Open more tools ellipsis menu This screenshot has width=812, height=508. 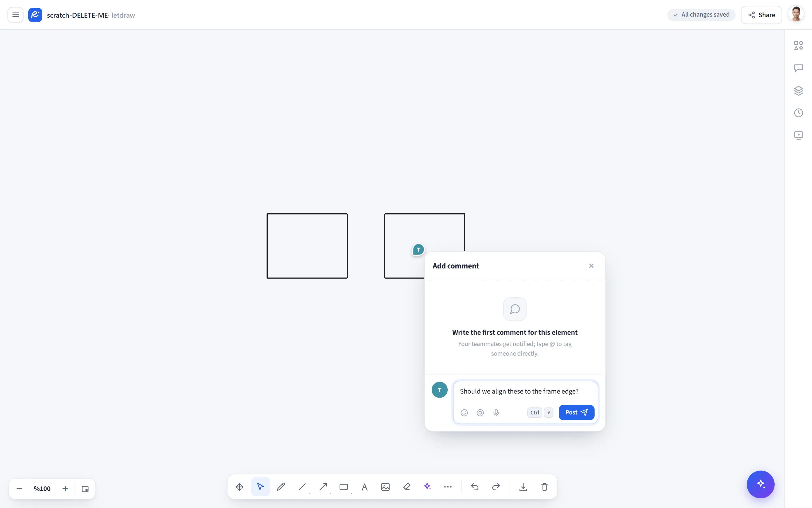(x=448, y=487)
